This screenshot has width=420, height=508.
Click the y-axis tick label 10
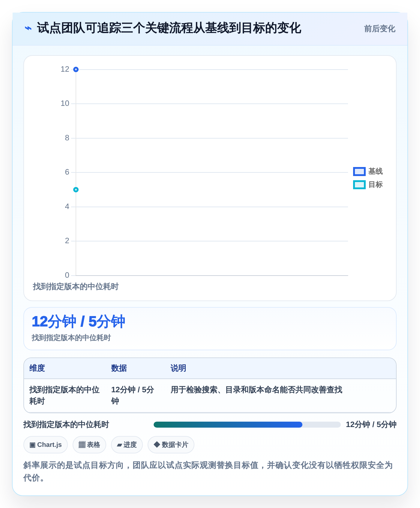click(x=65, y=103)
